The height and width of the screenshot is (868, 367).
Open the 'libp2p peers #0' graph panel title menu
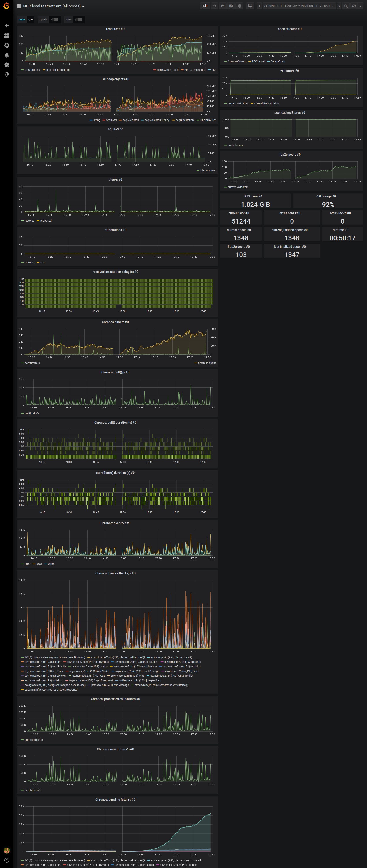click(289, 155)
